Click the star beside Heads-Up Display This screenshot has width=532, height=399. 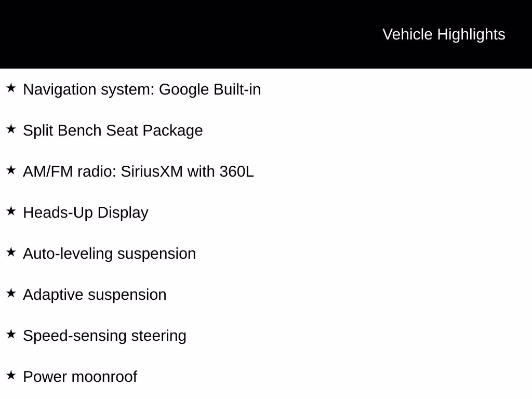[x=11, y=211]
